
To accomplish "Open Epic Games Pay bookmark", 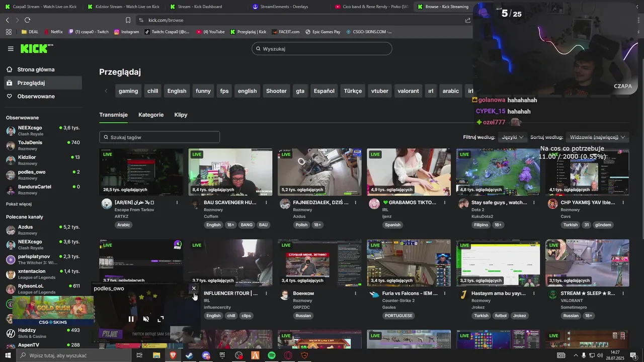I will (323, 32).
